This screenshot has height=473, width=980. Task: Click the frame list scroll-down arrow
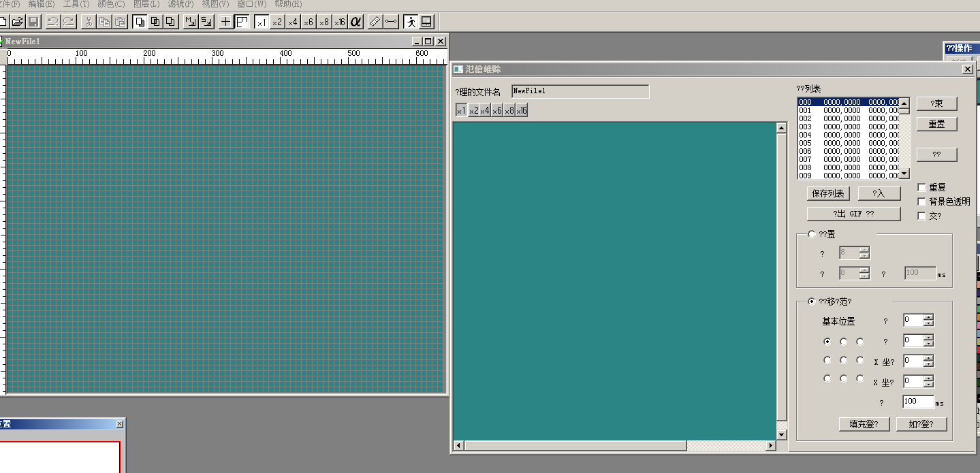904,174
